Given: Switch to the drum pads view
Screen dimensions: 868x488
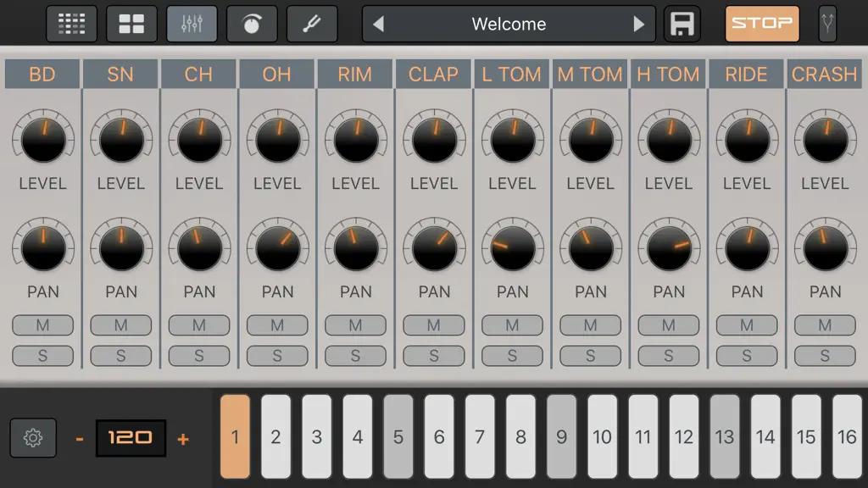Looking at the screenshot, I should [131, 24].
